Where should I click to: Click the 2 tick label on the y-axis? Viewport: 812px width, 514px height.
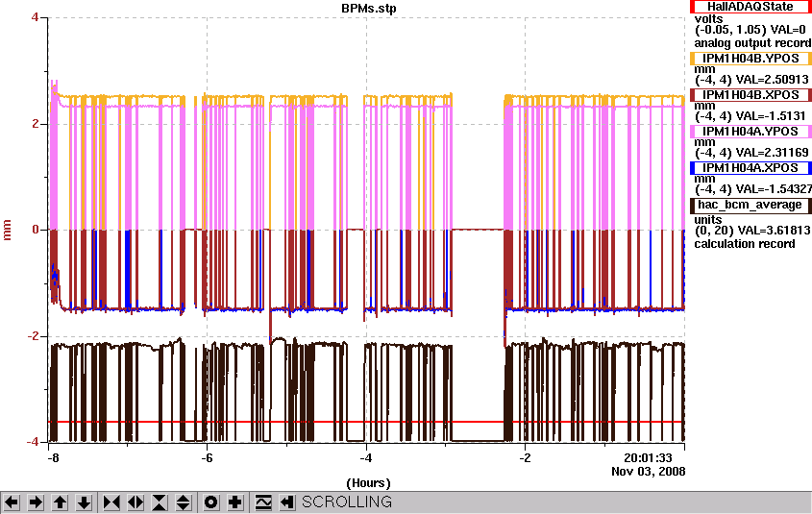(x=35, y=124)
